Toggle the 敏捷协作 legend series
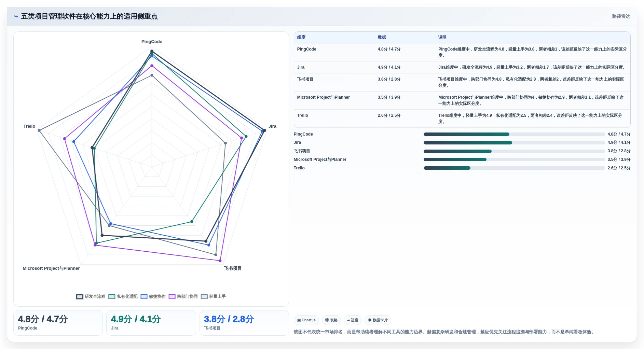 pyautogui.click(x=153, y=296)
